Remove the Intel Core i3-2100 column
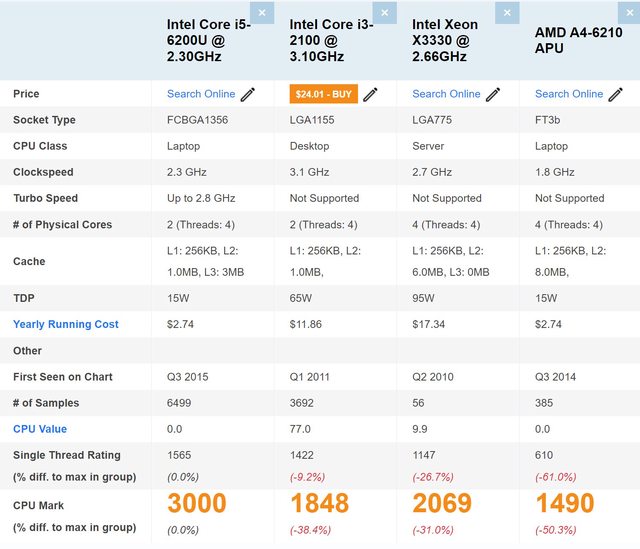This screenshot has width=640, height=549. [x=385, y=12]
